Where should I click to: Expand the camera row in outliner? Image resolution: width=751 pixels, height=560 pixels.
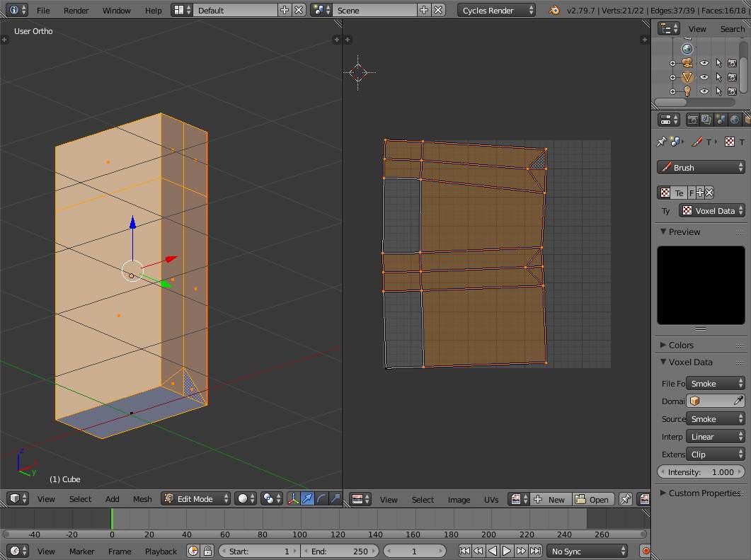pos(672,63)
